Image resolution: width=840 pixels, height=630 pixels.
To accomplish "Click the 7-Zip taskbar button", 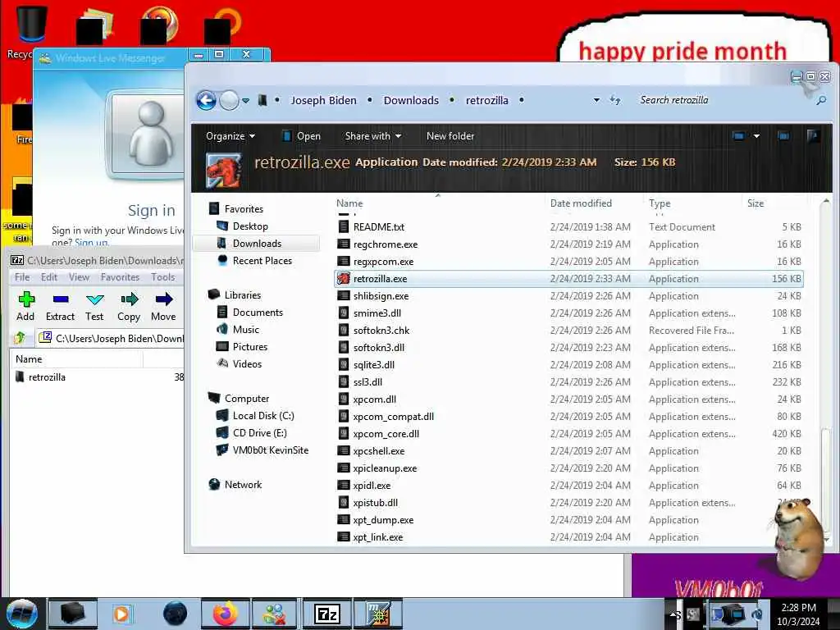I will 327,614.
